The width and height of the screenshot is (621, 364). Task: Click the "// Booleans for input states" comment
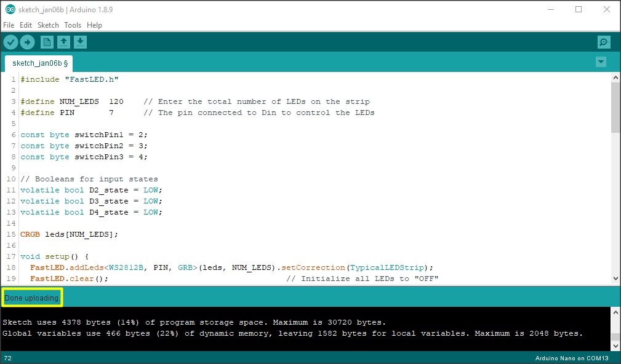click(x=89, y=179)
